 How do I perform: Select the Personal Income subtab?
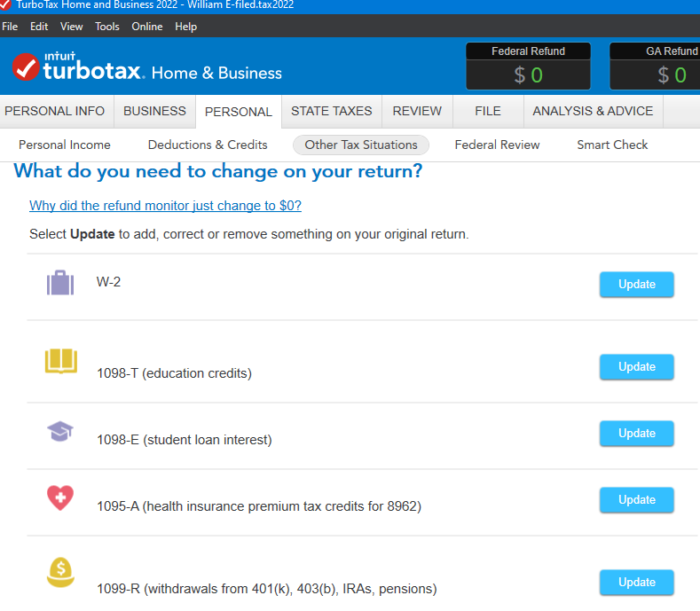pyautogui.click(x=64, y=145)
